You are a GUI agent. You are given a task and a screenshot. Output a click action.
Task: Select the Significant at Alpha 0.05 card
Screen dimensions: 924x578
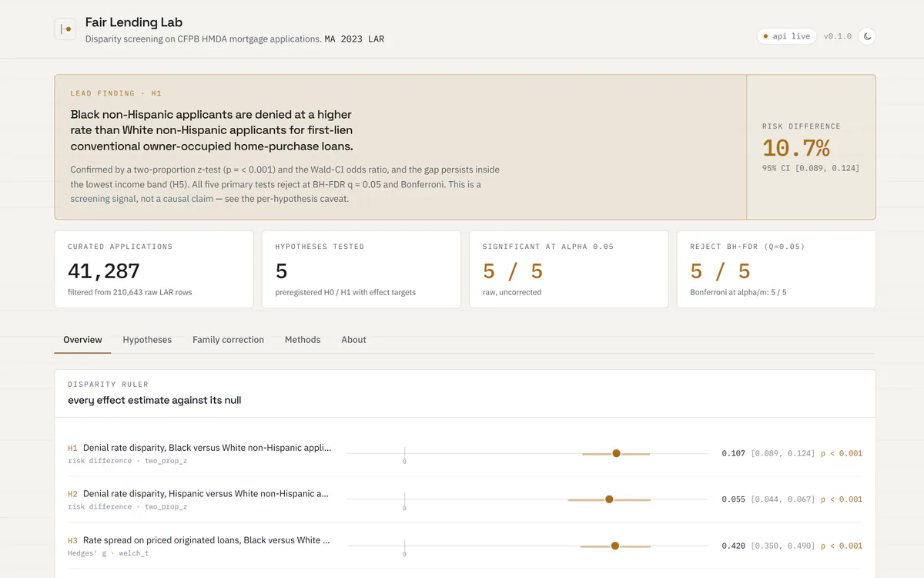pyautogui.click(x=569, y=269)
